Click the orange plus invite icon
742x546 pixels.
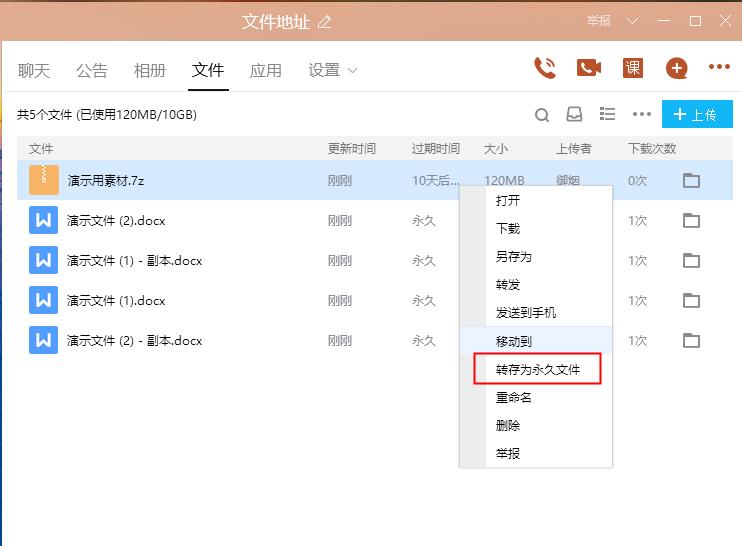click(x=677, y=68)
